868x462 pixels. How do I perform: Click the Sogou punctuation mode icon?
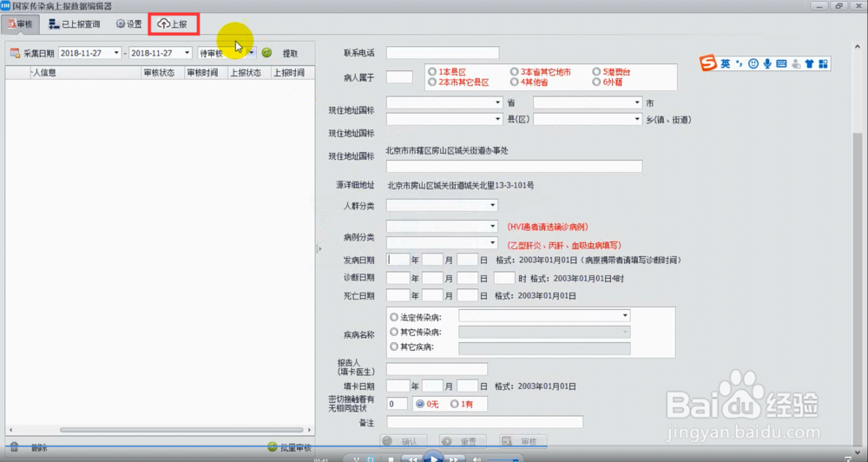739,63
